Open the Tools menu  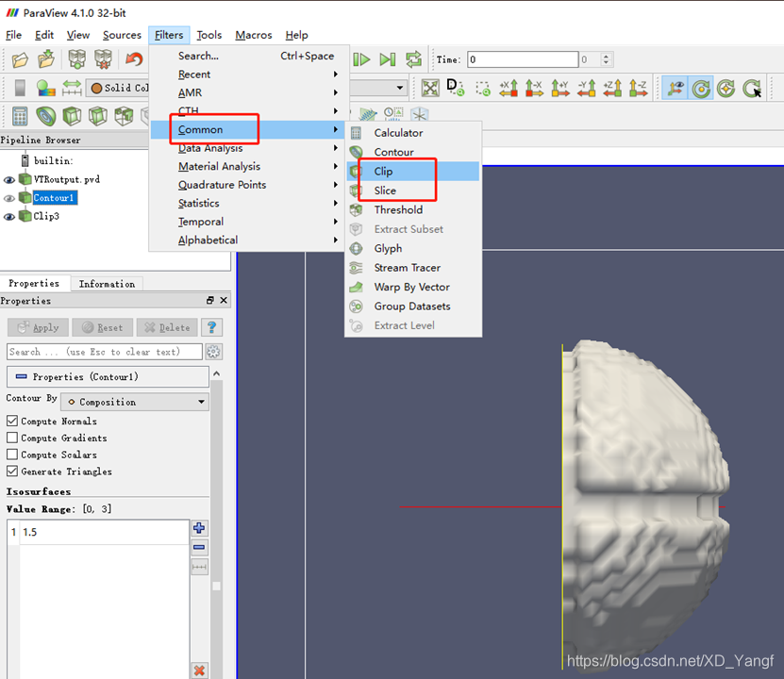[209, 35]
